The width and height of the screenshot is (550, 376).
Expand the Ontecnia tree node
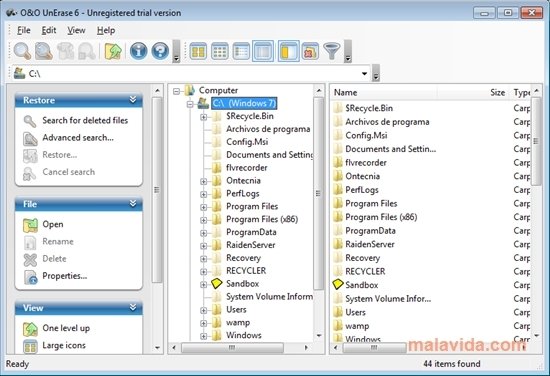tap(203, 182)
